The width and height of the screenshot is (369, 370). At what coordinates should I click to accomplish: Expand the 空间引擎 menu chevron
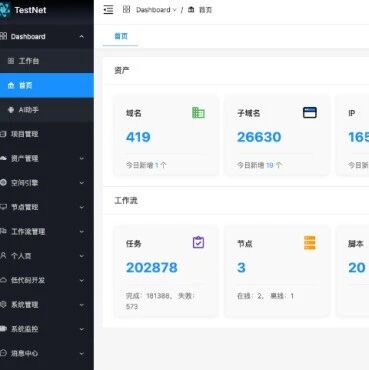pos(82,183)
